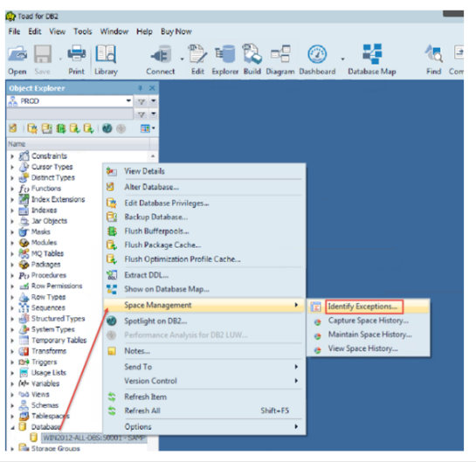Expand the Constraints tree node
Image resolution: width=476 pixels, height=462 pixels.
(x=12, y=156)
